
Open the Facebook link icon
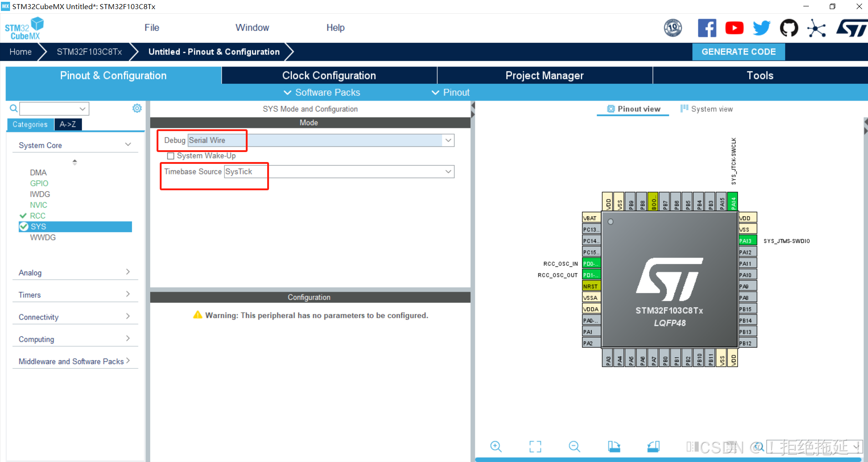click(x=707, y=28)
